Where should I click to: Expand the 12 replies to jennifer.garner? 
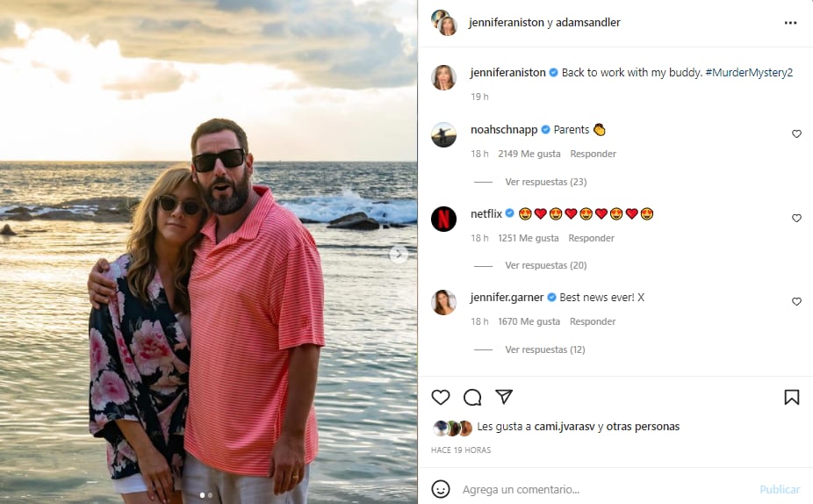(545, 349)
